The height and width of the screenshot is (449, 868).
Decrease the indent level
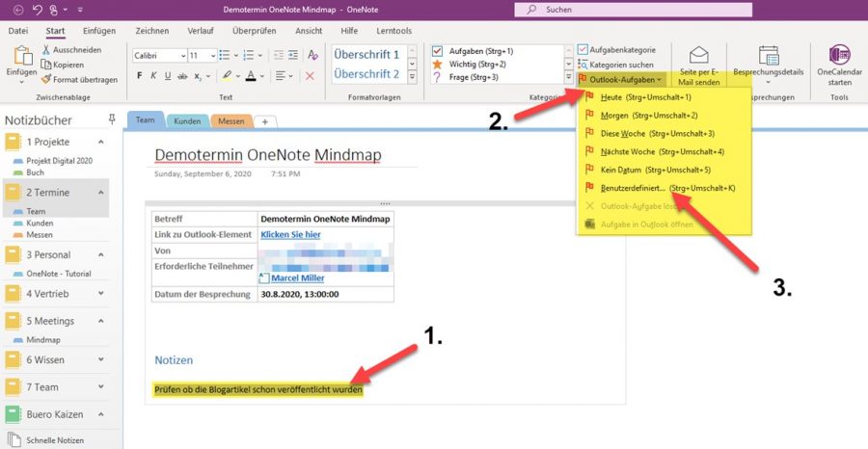tap(279, 55)
